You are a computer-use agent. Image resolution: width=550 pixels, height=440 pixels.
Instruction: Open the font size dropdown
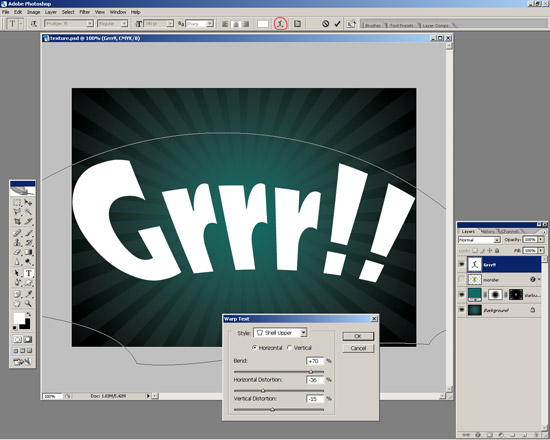[x=170, y=24]
